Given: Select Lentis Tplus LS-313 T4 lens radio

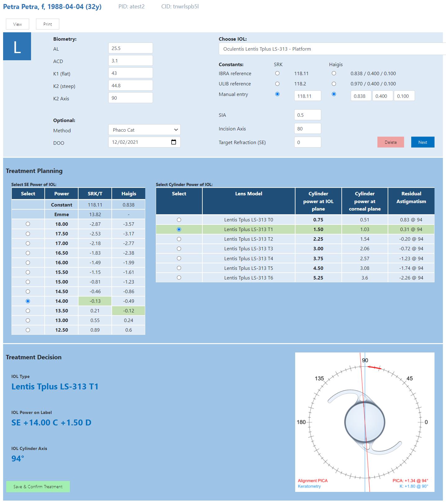Looking at the screenshot, I should pos(179,258).
